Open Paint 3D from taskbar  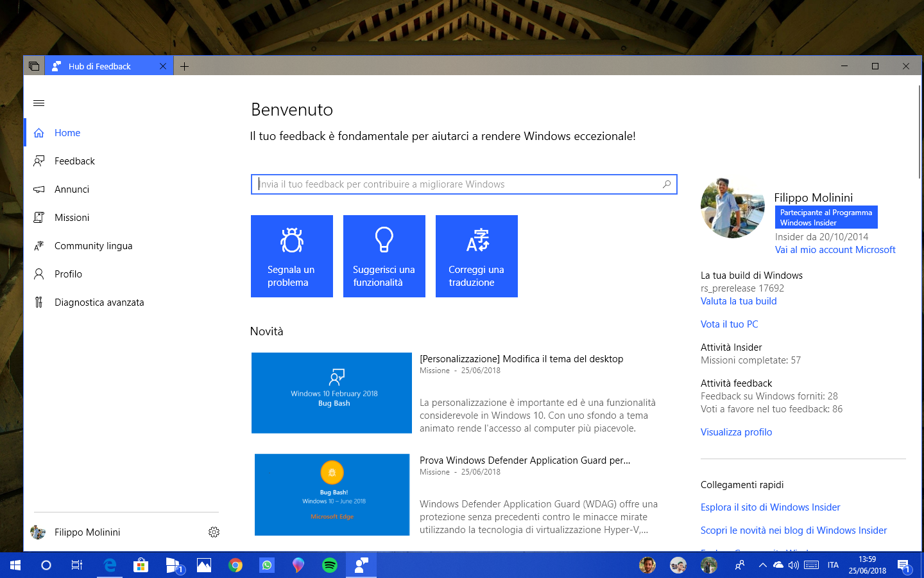coord(298,565)
